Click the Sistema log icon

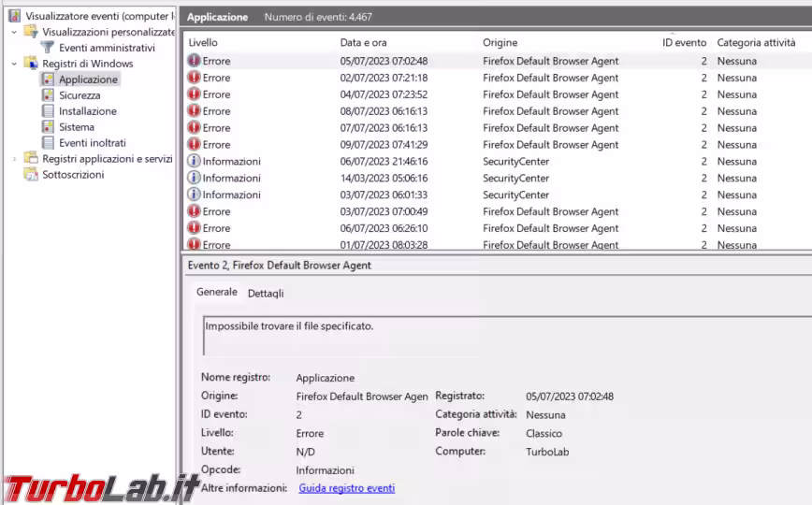(x=48, y=127)
